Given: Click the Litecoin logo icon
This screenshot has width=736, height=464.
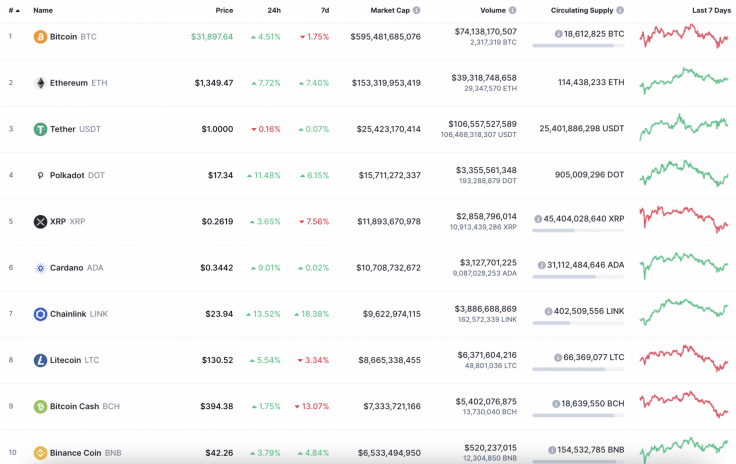Looking at the screenshot, I should pyautogui.click(x=40, y=360).
